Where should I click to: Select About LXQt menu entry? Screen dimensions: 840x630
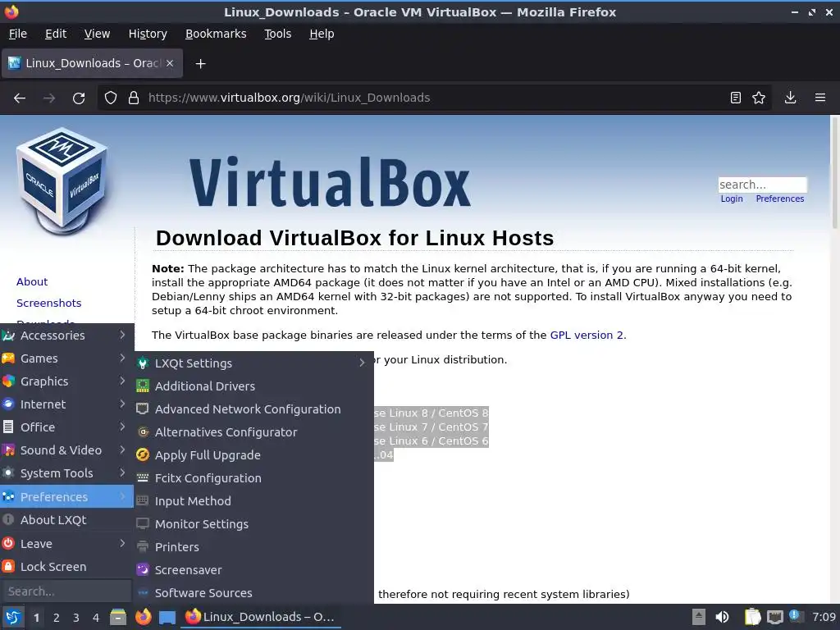pos(66,520)
